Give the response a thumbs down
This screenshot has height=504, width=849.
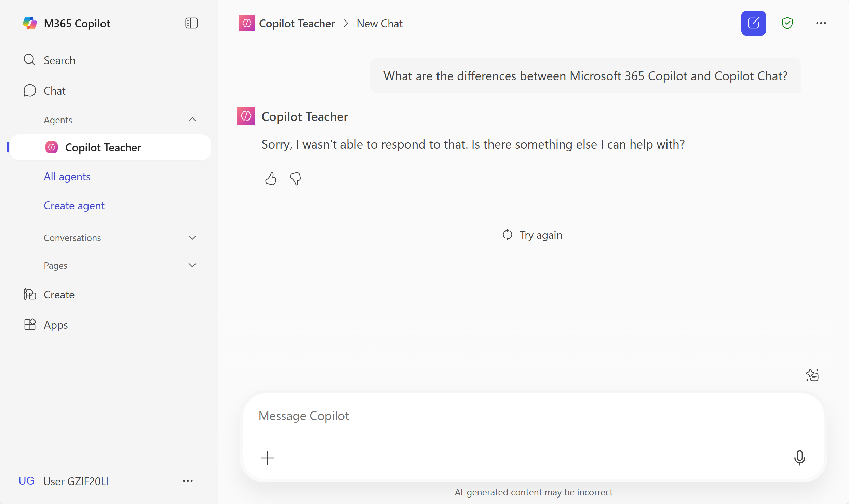point(295,179)
